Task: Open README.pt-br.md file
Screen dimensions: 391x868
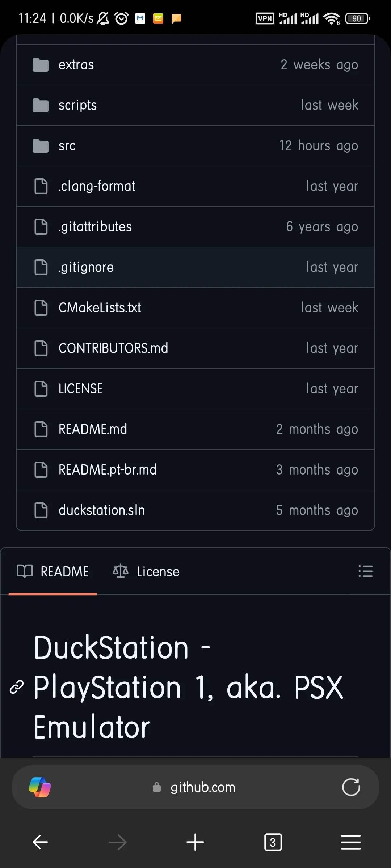Action: pyautogui.click(x=108, y=470)
